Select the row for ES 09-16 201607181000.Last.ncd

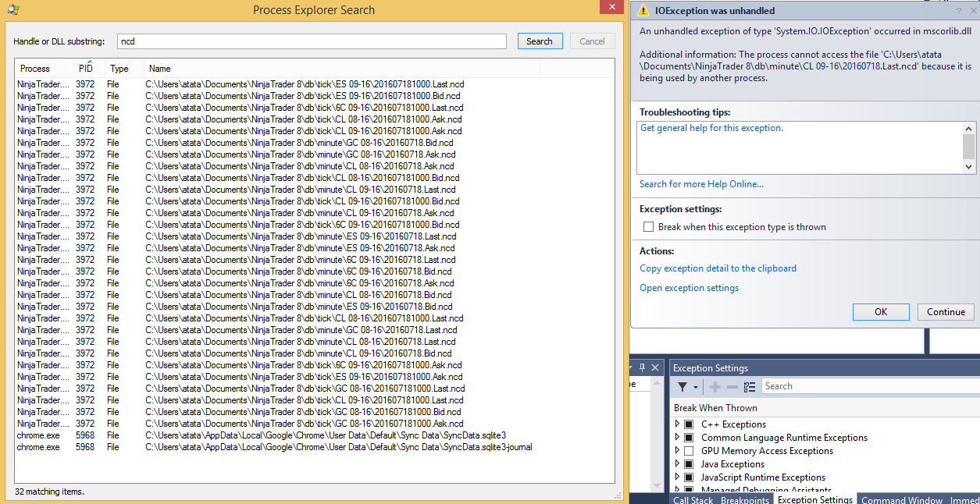[x=314, y=84]
